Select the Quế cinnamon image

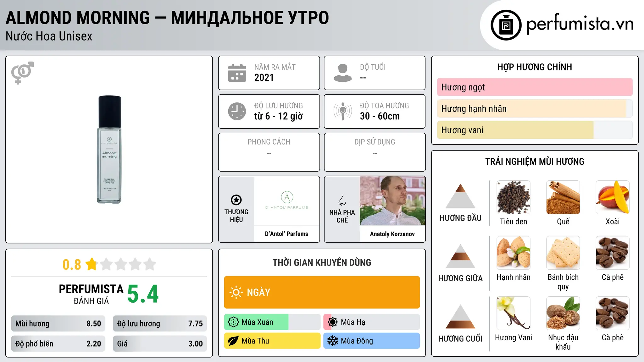point(563,197)
